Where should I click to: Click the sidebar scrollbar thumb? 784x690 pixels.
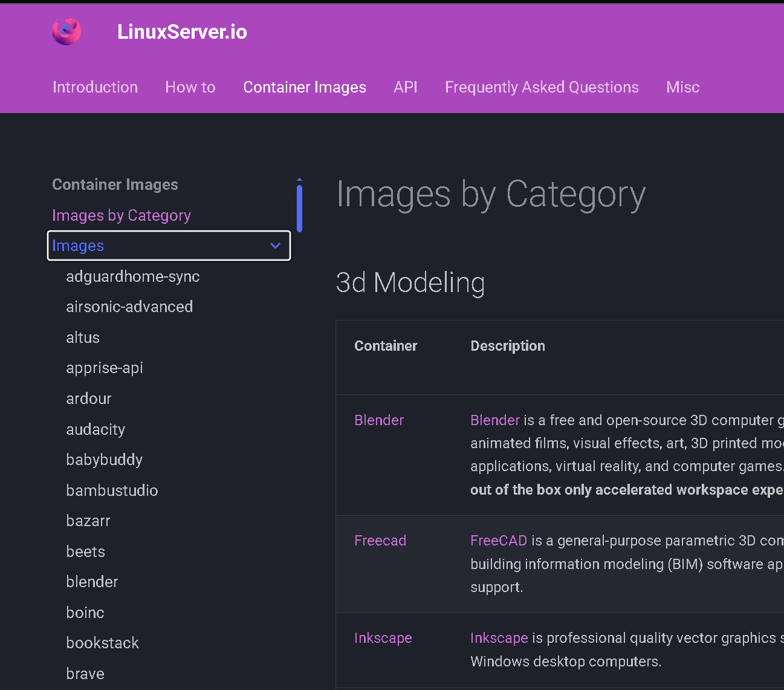[299, 209]
